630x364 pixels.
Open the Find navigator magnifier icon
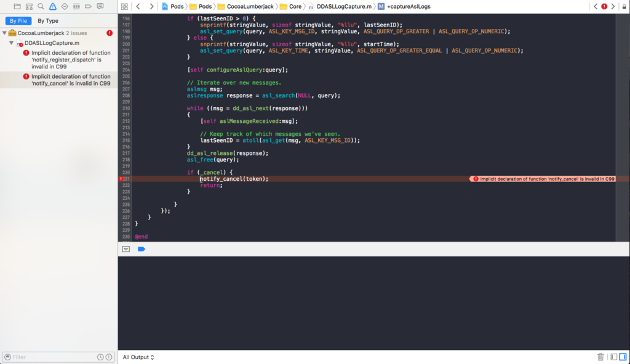point(41,6)
